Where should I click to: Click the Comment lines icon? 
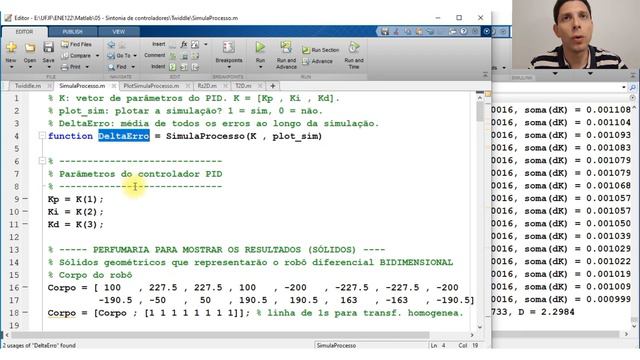point(173,56)
